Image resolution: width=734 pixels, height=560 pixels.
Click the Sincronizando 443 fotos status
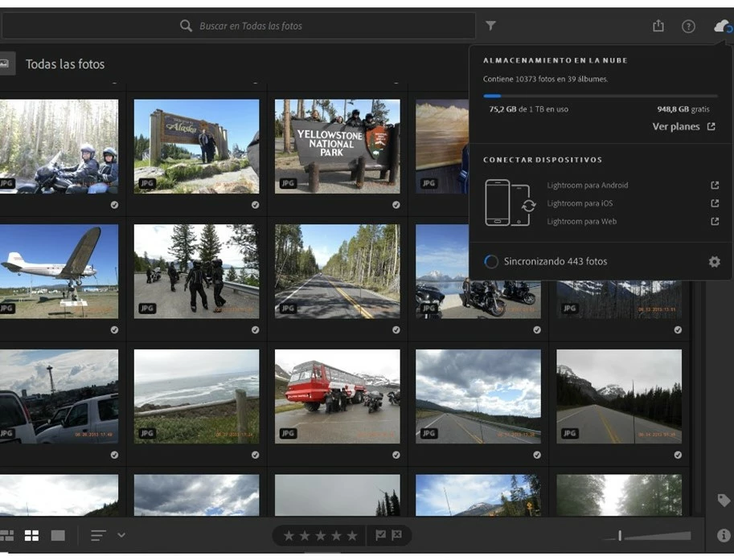point(556,261)
